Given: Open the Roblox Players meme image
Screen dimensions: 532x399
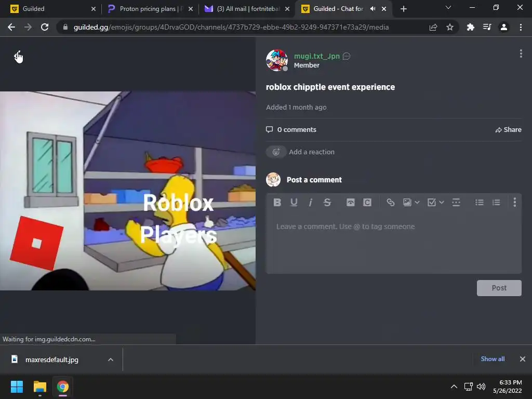Looking at the screenshot, I should click(x=128, y=191).
